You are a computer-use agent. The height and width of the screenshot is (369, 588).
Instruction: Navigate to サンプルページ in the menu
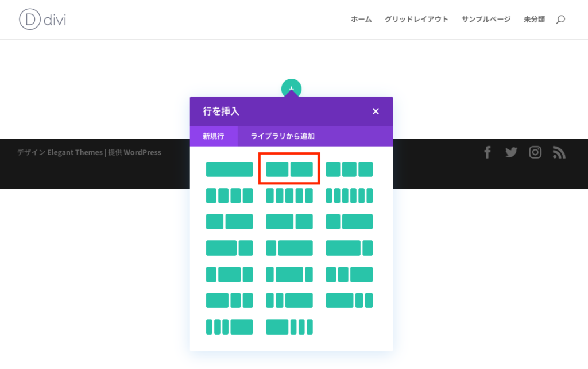point(485,19)
